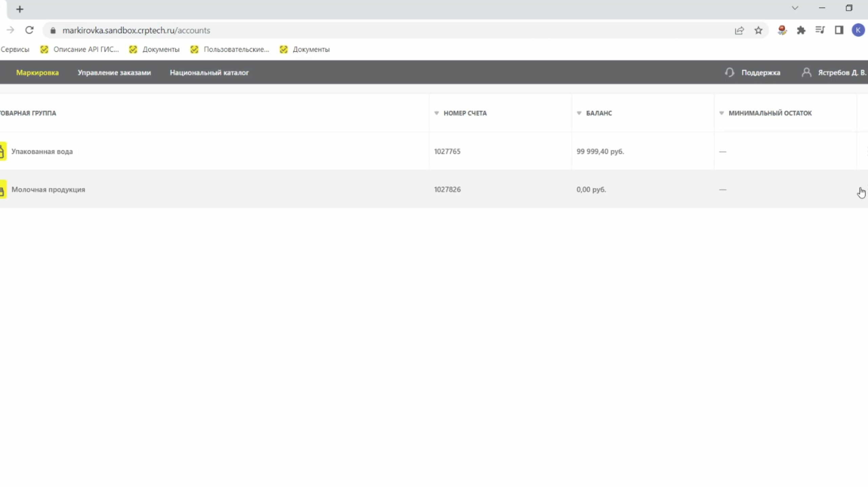Click the bottled water group icon
Viewport: 868px width, 487px height.
3,151
